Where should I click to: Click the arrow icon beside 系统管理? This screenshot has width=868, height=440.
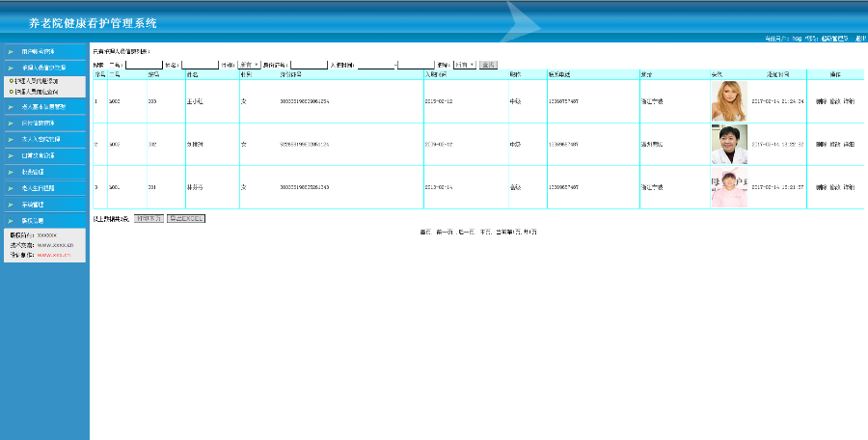11,205
